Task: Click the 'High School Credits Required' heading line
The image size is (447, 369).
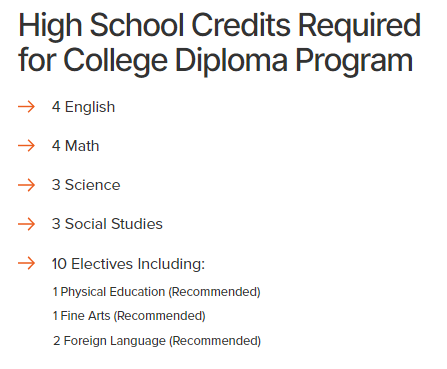Action: point(220,26)
